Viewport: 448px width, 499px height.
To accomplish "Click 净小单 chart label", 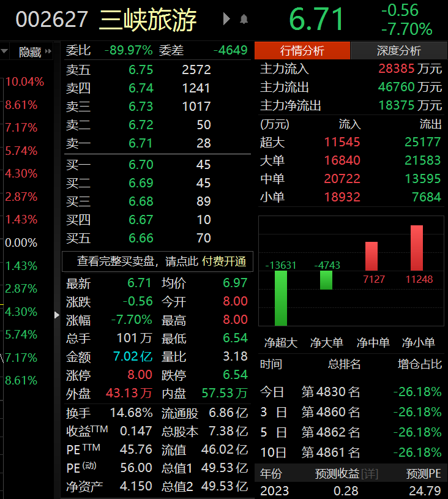I will coord(419,343).
